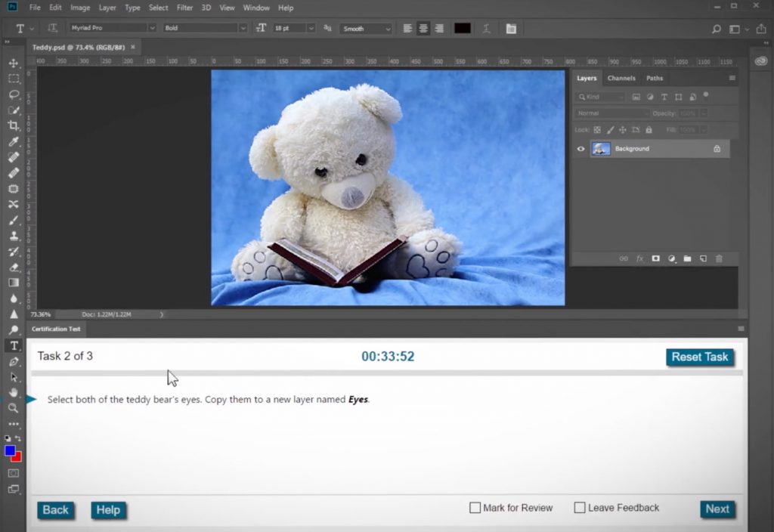Viewport: 774px width, 532px height.
Task: Click the add layer mask icon
Action: [655, 258]
